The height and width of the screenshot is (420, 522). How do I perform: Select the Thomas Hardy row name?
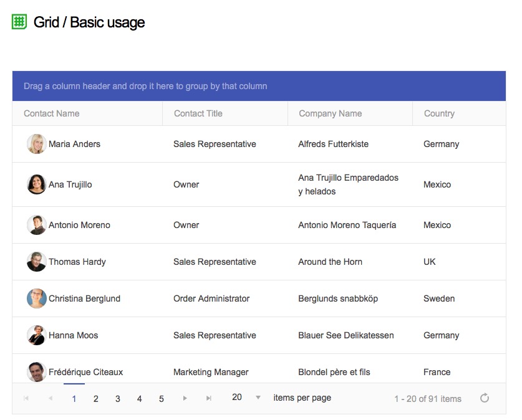coord(77,262)
